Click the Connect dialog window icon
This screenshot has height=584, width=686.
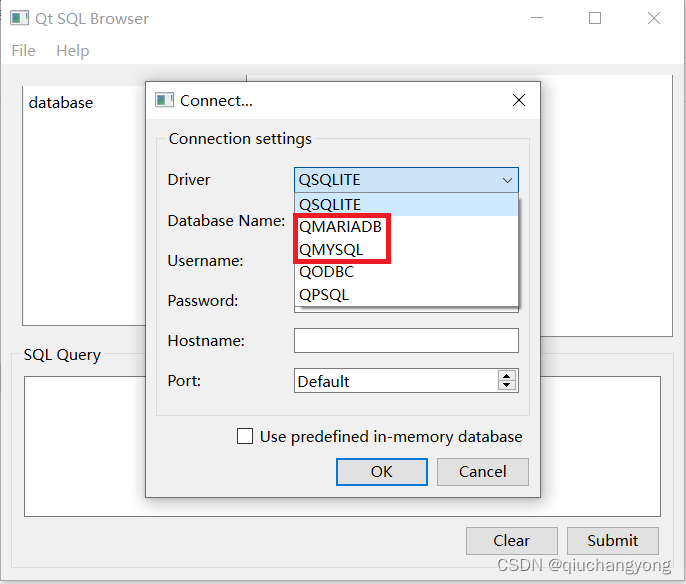pos(164,100)
